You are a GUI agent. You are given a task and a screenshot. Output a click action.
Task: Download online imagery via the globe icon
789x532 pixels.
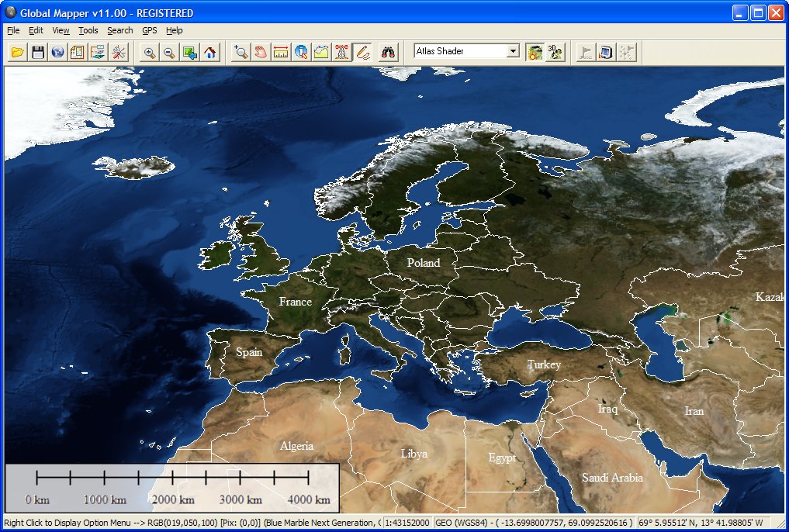[x=57, y=51]
